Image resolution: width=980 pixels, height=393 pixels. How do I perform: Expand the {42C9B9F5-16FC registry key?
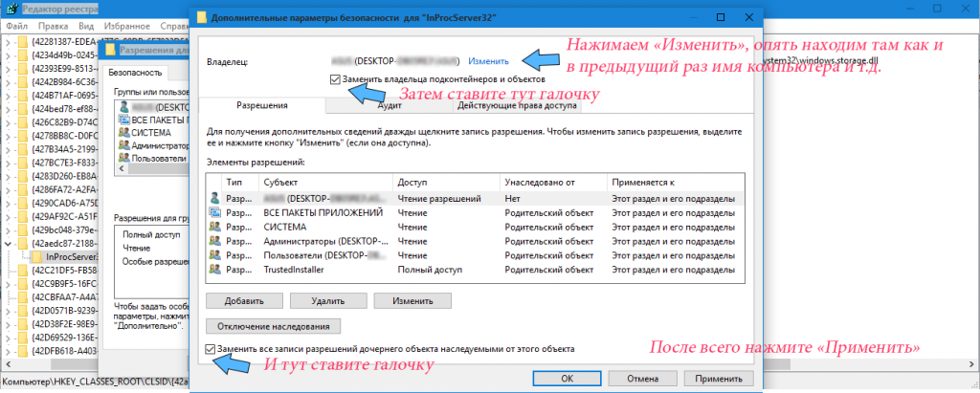pyautogui.click(x=10, y=284)
